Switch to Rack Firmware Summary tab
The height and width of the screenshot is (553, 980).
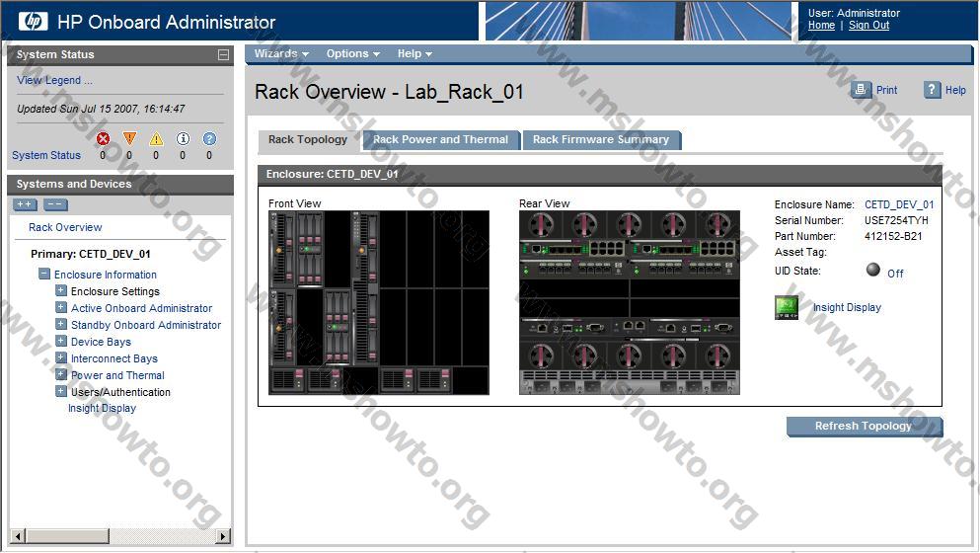point(601,140)
